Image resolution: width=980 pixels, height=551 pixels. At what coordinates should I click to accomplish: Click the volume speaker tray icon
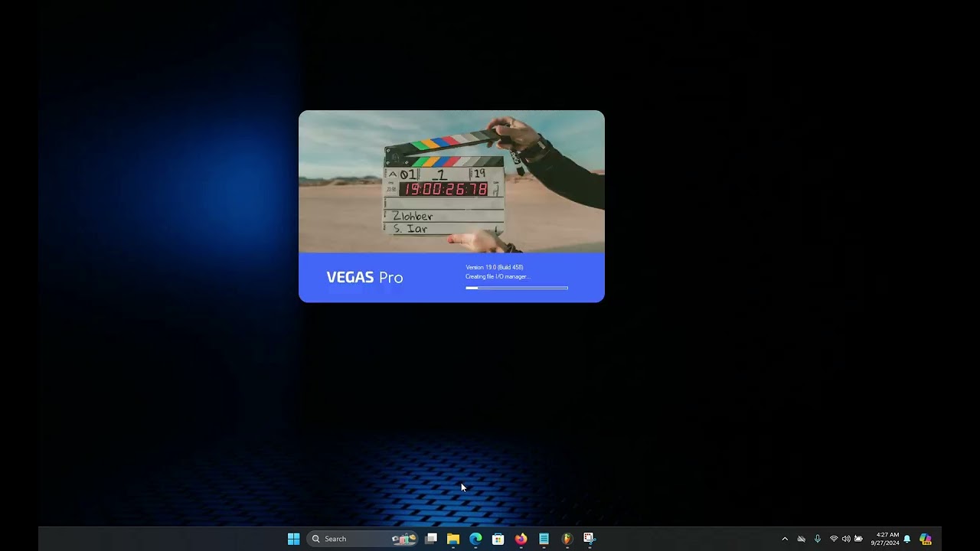(x=846, y=539)
